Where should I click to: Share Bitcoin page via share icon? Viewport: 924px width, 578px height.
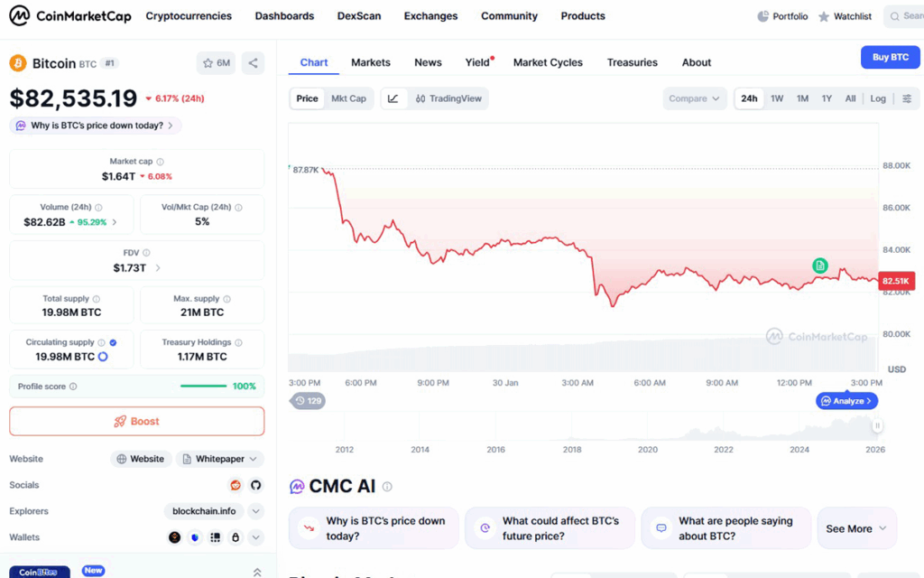tap(253, 63)
